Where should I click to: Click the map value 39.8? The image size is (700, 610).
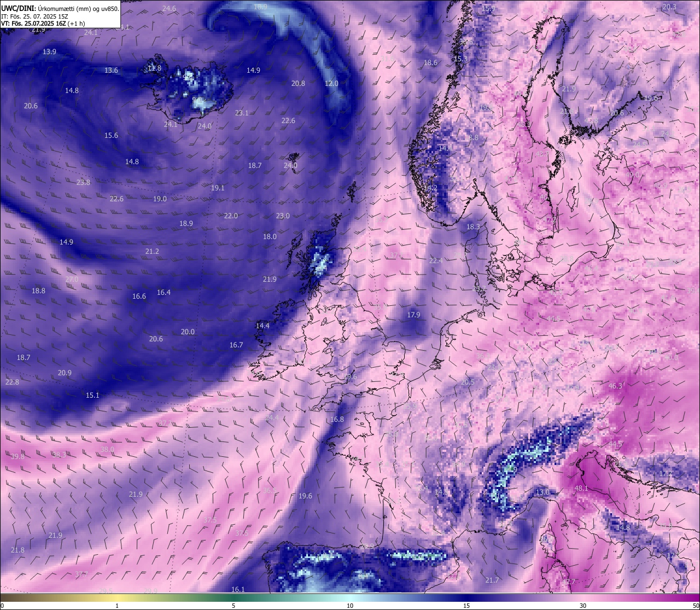point(17,456)
